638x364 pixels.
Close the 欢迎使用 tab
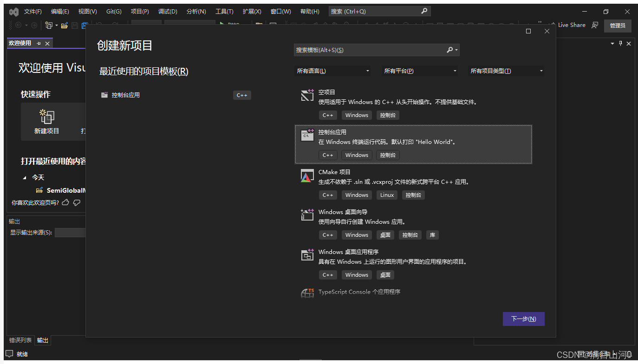pyautogui.click(x=47, y=43)
